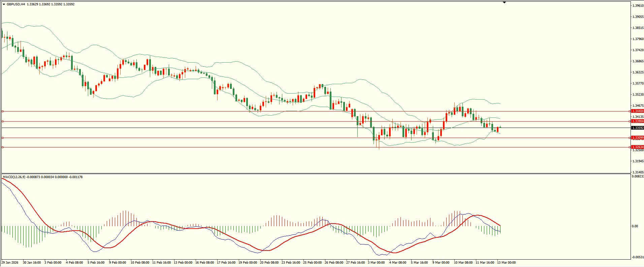Click left anchor square of 1.32634 line
This screenshot has height=267, width=644.
[3, 147]
